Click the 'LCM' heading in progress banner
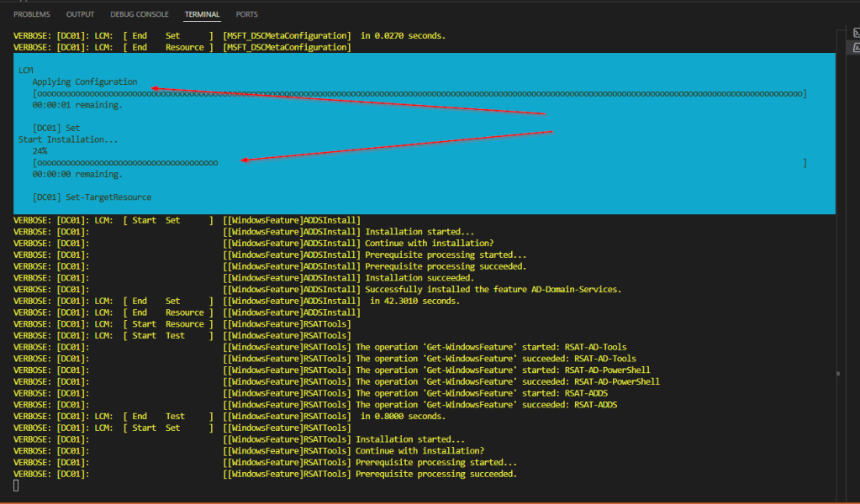 click(25, 71)
